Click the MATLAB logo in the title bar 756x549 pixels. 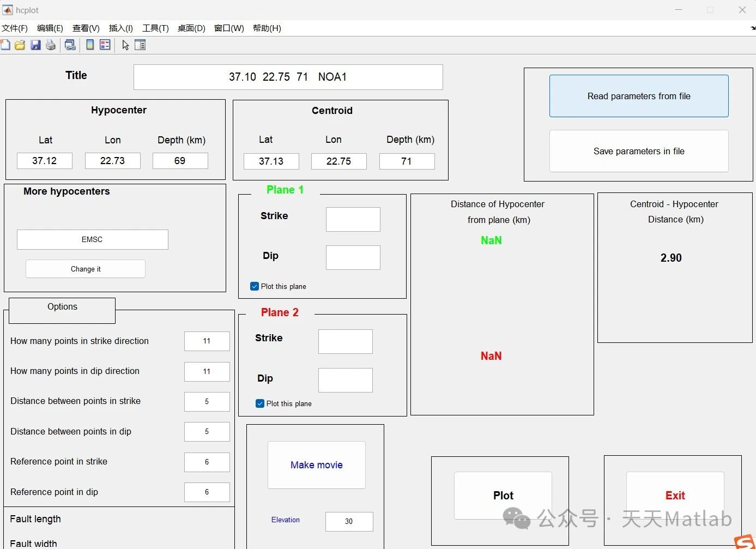coord(8,10)
